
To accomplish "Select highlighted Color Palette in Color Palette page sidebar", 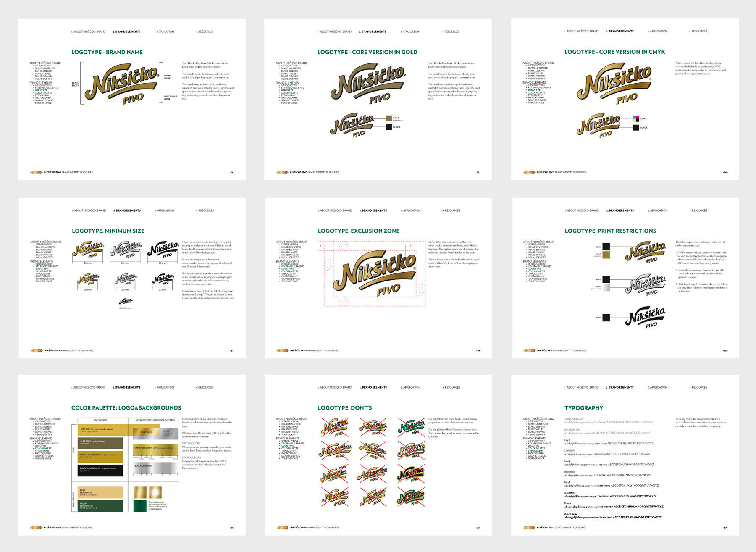I will point(44,449).
